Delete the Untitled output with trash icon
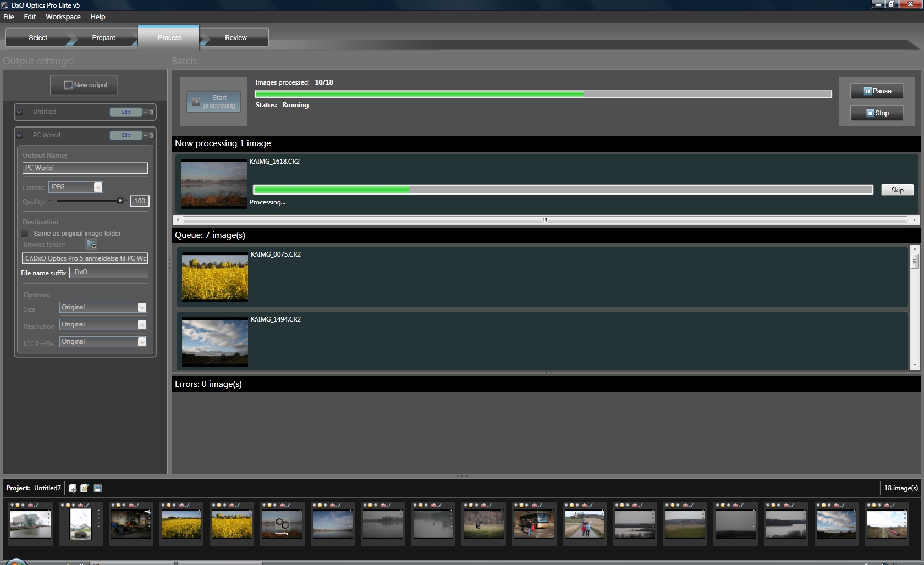Viewport: 924px width, 565px height. pos(151,112)
